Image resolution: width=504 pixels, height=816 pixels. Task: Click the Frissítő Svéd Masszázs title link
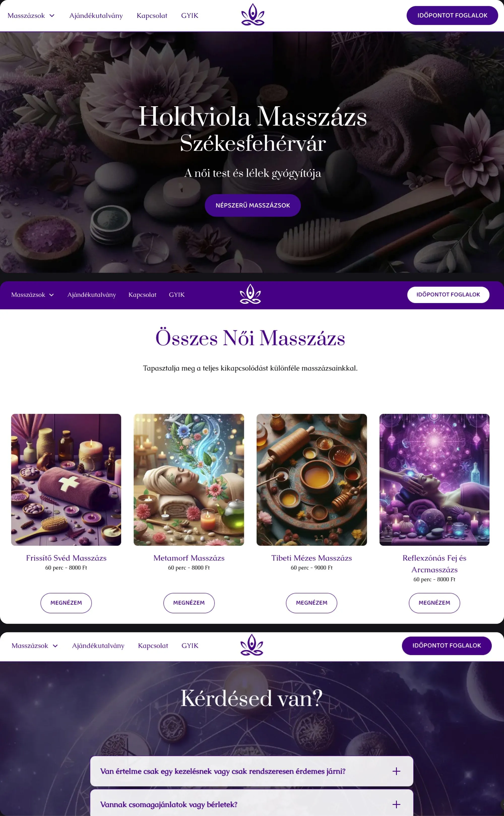coord(66,558)
